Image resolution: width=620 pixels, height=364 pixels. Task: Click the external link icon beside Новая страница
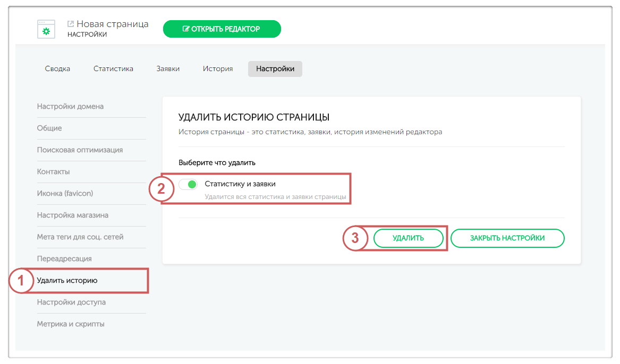tap(71, 24)
